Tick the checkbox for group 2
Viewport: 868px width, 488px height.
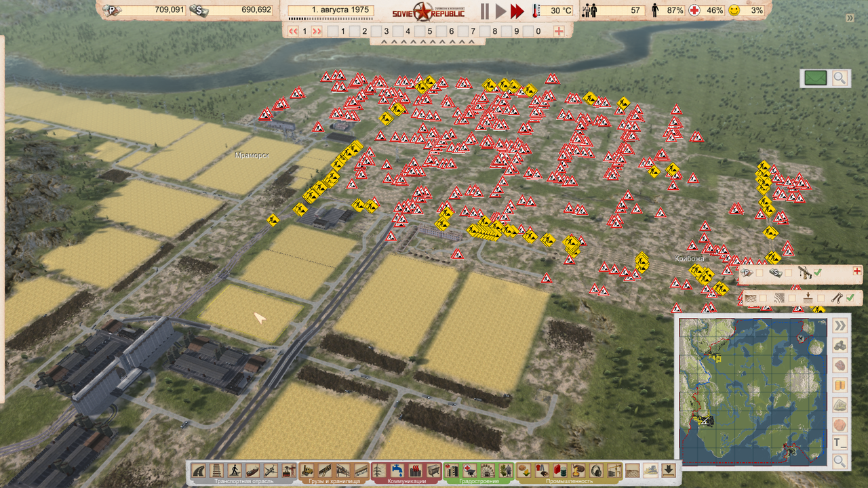(355, 31)
